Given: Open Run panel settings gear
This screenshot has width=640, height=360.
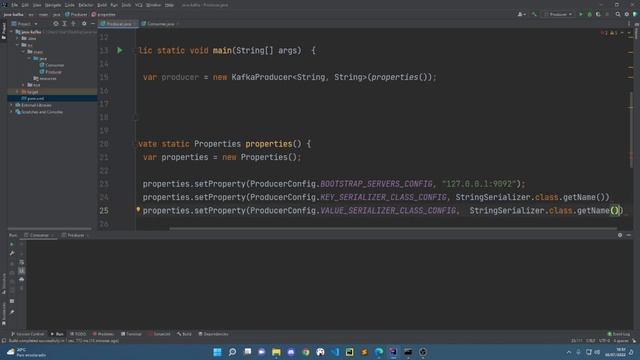Looking at the screenshot, I should (x=620, y=235).
